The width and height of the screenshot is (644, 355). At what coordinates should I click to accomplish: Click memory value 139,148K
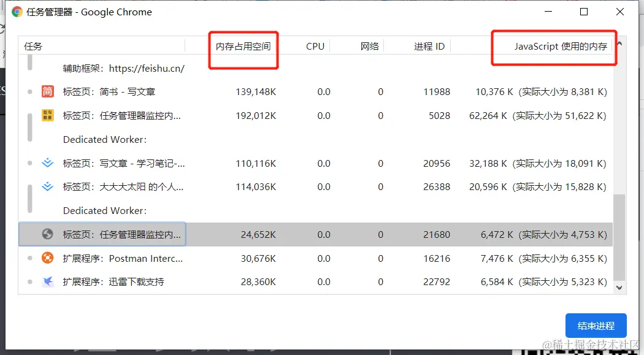256,91
